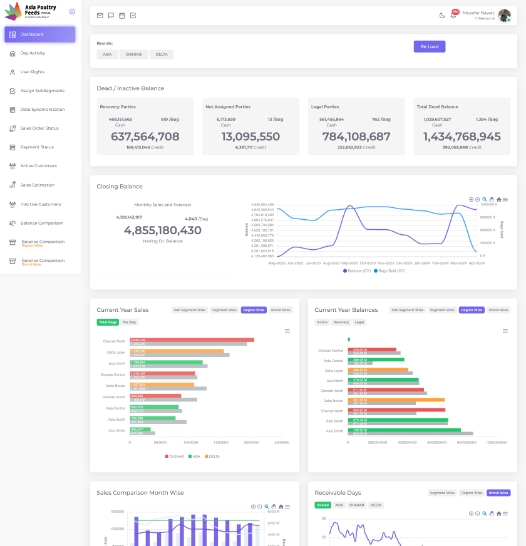This screenshot has width=526, height=546.
Task: Click zoom-in icon on Closing Balance chart
Action: tap(471, 200)
